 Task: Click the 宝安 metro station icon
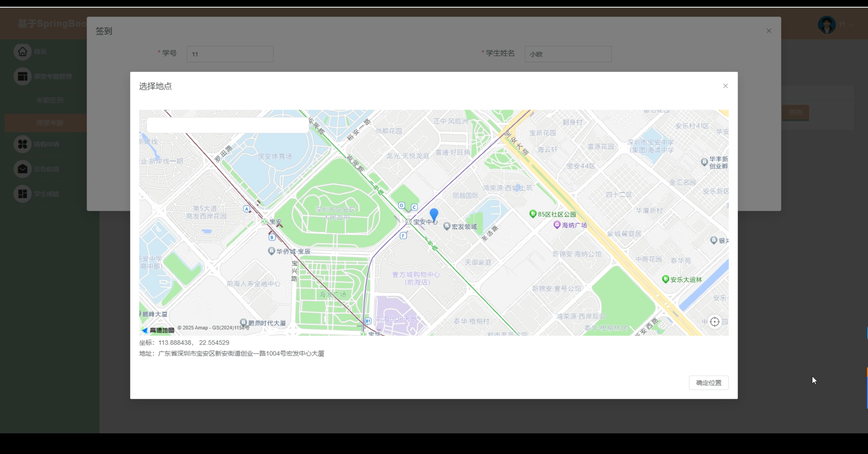(264, 222)
